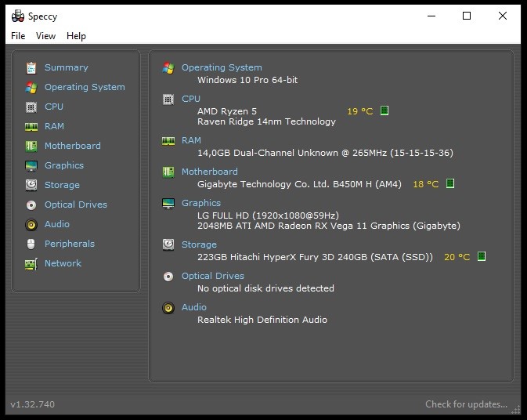Select the Optical Drives disc icon in sidebar
Image resolution: width=527 pixels, height=420 pixels.
pos(31,205)
